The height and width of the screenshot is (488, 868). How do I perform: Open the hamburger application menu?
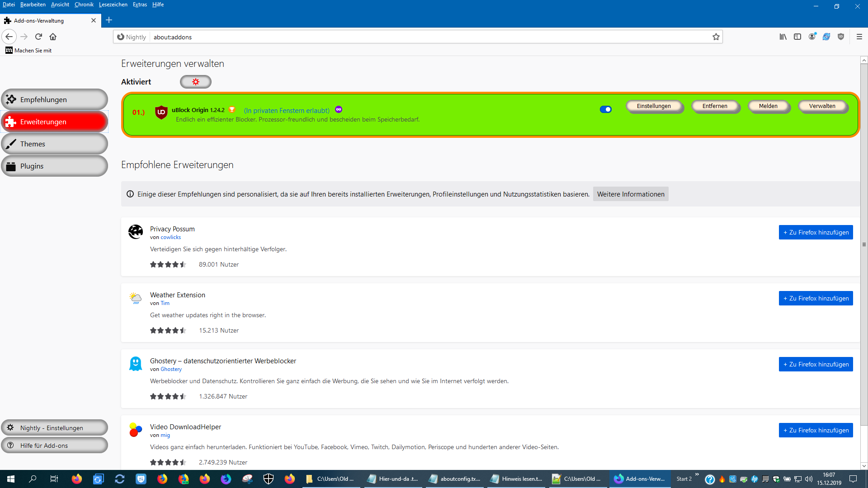click(859, 37)
